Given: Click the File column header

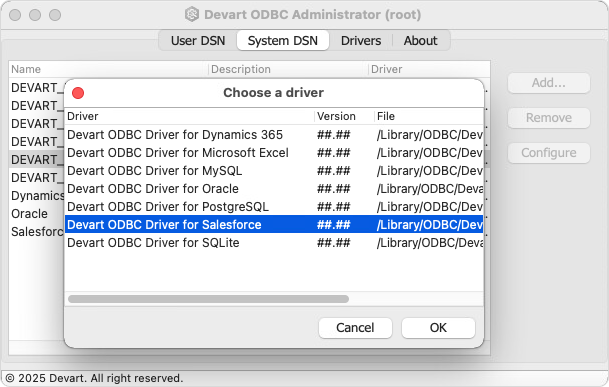Looking at the screenshot, I should coord(429,116).
